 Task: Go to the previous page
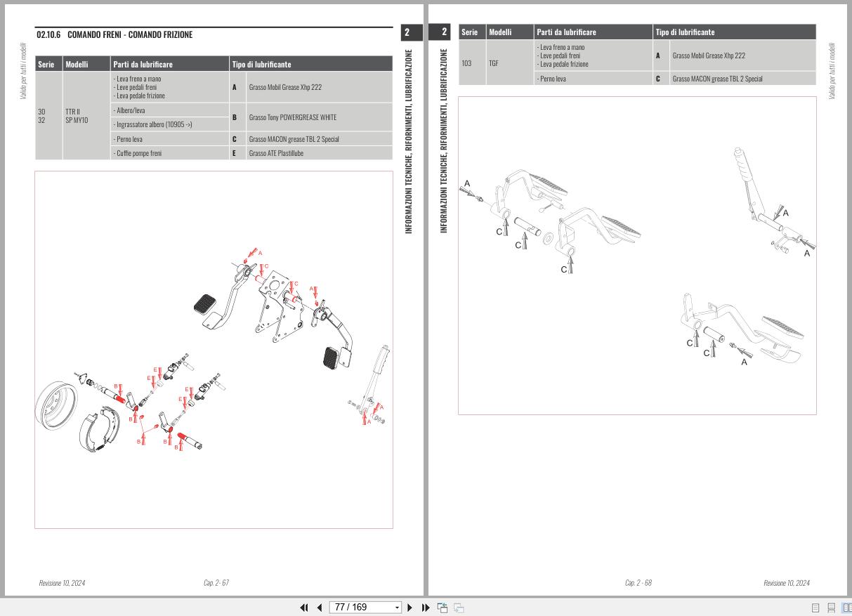tap(320, 608)
